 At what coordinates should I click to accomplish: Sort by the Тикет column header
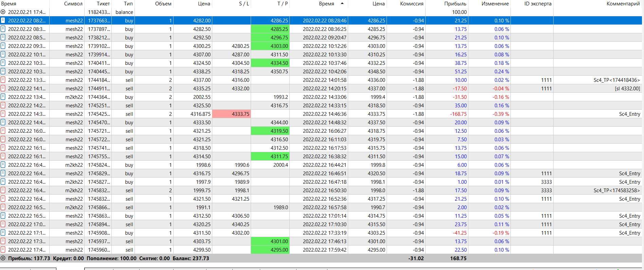click(103, 3)
